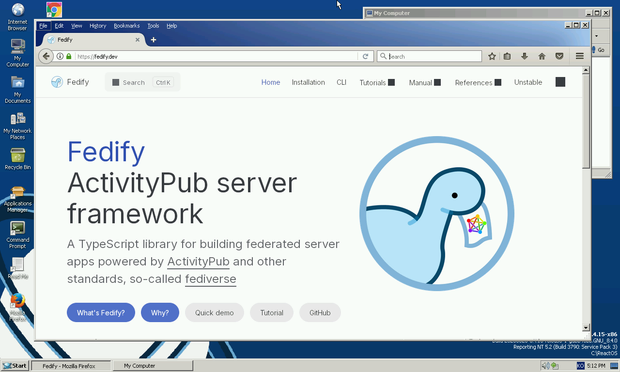The width and height of the screenshot is (620, 372).
Task: Expand the Manual dropdown in site nav
Action: 425,82
